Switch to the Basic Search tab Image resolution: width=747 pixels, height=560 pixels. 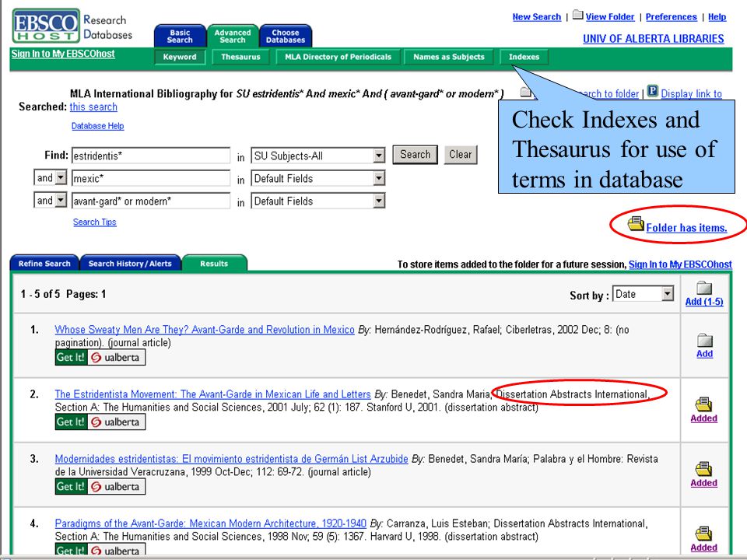180,37
